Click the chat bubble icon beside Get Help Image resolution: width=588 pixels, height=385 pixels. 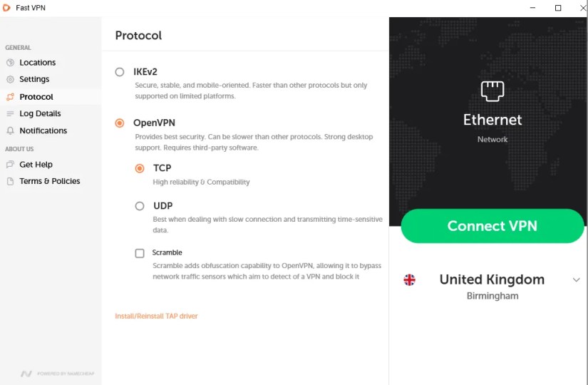pyautogui.click(x=11, y=165)
